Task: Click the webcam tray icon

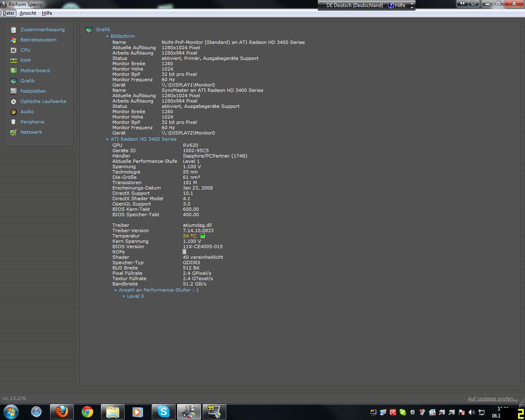Action: click(x=413, y=412)
